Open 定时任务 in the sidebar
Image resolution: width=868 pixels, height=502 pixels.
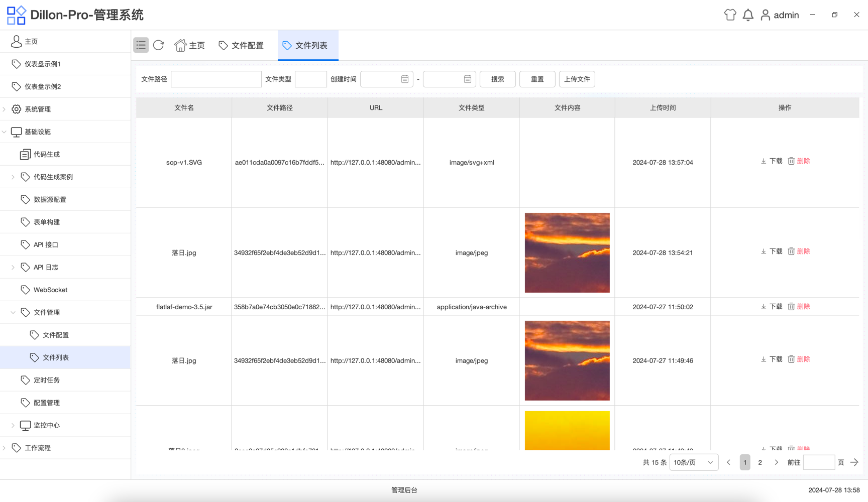[x=65, y=380]
